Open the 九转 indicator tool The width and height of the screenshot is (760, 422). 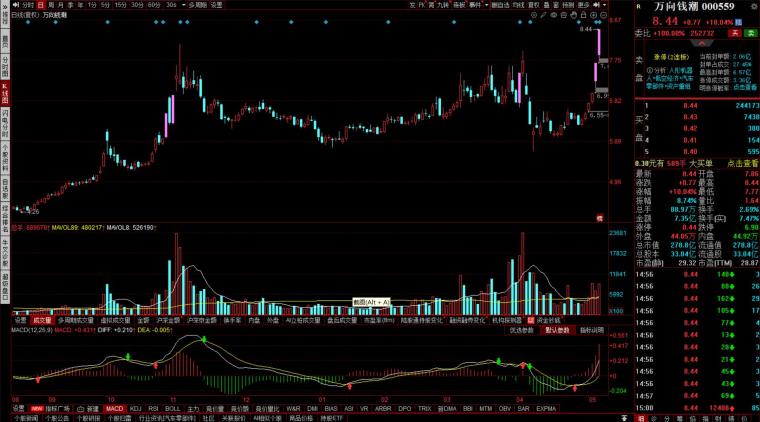tap(443, 5)
